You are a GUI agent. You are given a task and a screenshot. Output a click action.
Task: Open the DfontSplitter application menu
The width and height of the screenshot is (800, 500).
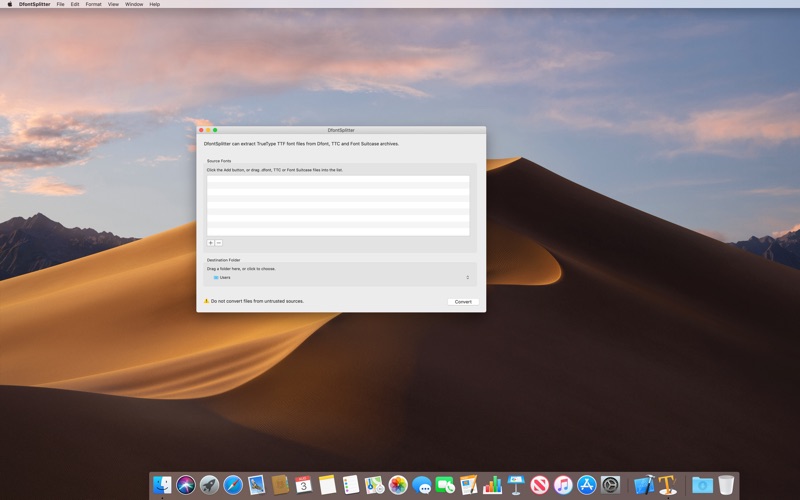point(35,4)
